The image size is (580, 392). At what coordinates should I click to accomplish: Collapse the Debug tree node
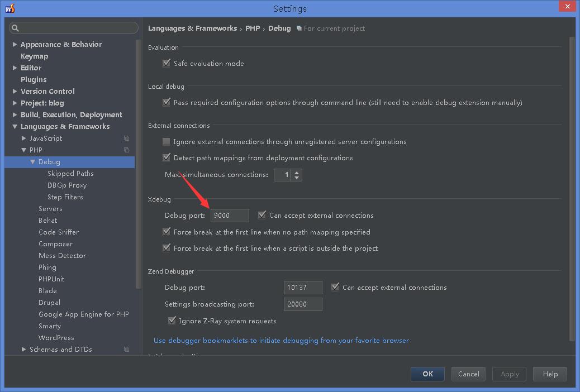pos(32,161)
